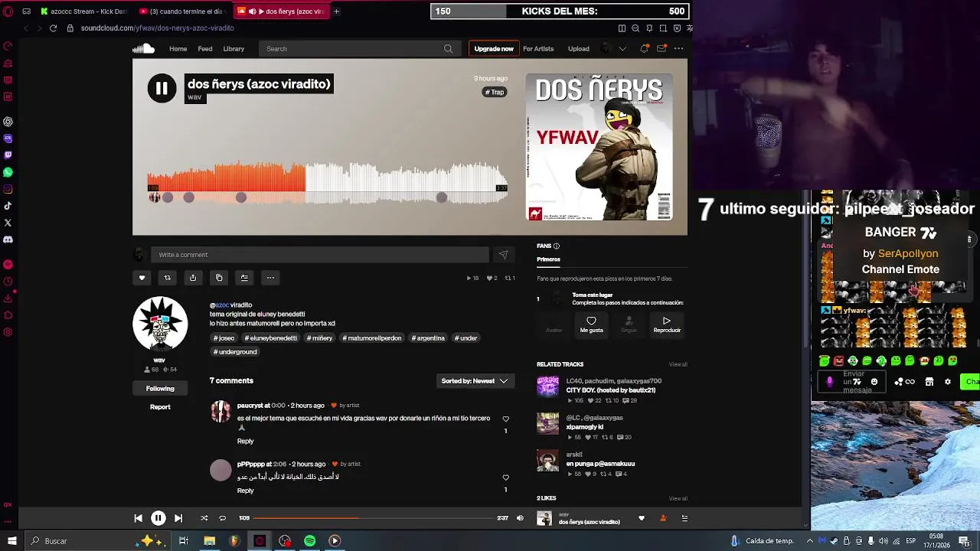Click the Write a comment field
The width and height of the screenshot is (980, 551).
[319, 255]
